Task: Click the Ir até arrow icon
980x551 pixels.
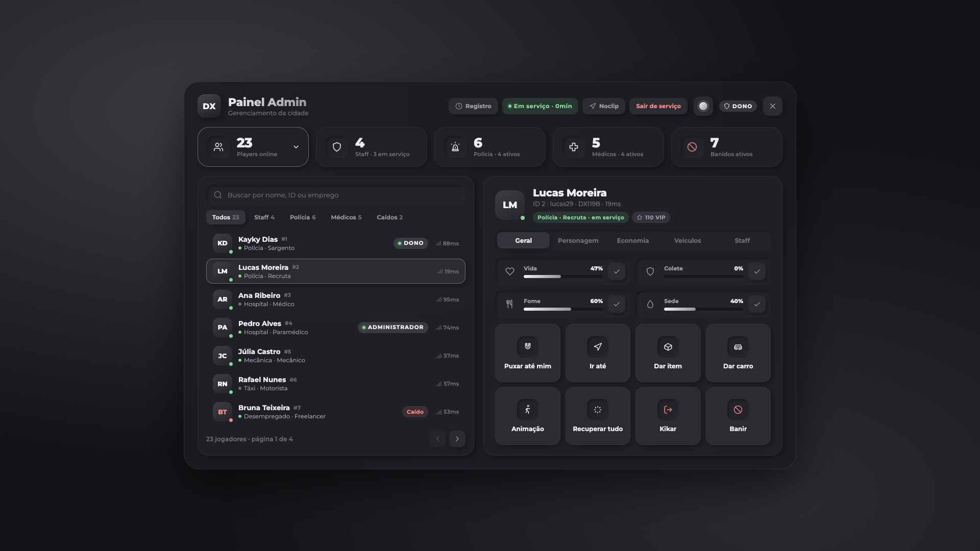Action: point(598,346)
